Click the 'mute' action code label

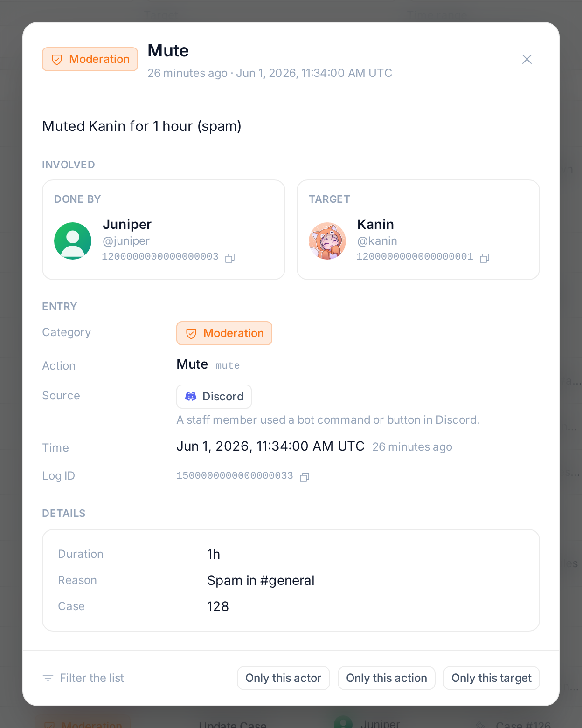[228, 365]
